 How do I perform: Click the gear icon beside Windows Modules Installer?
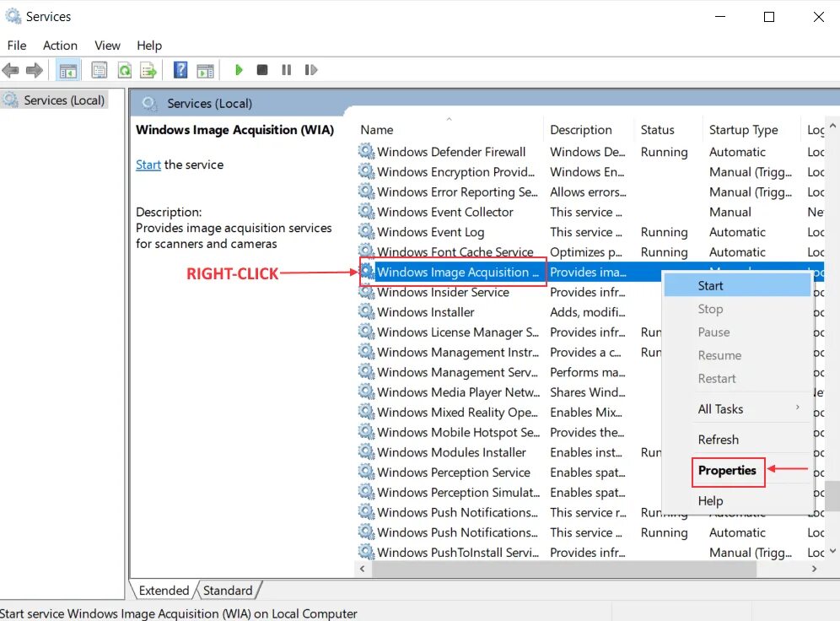[x=366, y=451]
